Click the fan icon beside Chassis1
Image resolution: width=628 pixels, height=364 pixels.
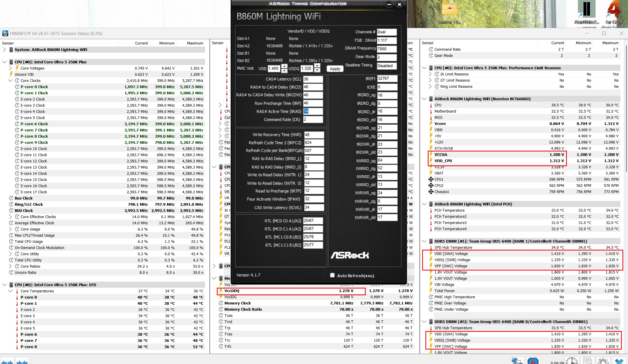click(x=431, y=192)
